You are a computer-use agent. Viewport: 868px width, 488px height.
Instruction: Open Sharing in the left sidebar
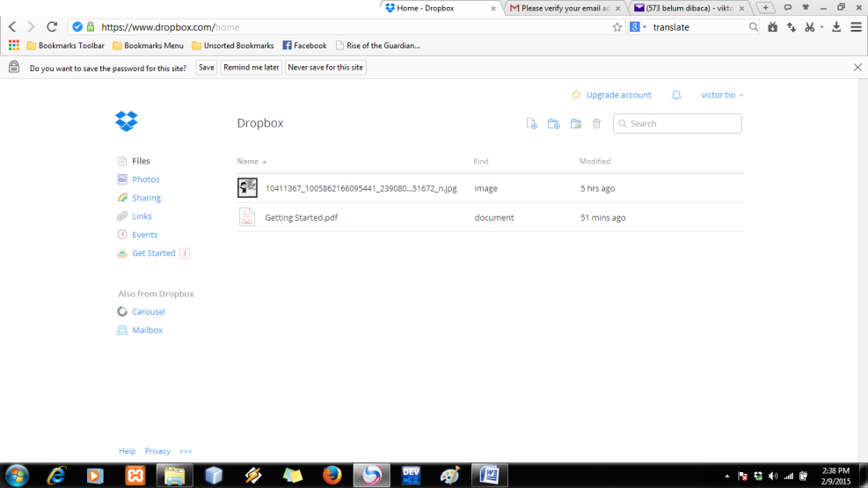click(146, 198)
